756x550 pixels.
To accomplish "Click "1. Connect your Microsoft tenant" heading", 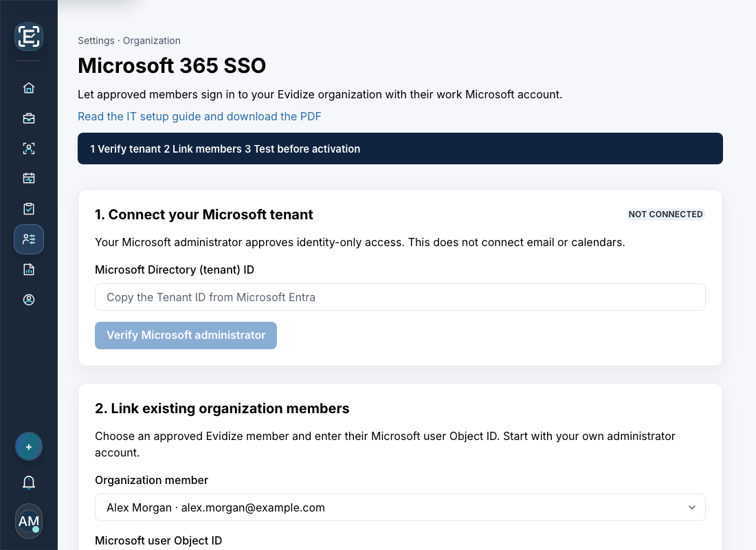I will (x=204, y=214).
